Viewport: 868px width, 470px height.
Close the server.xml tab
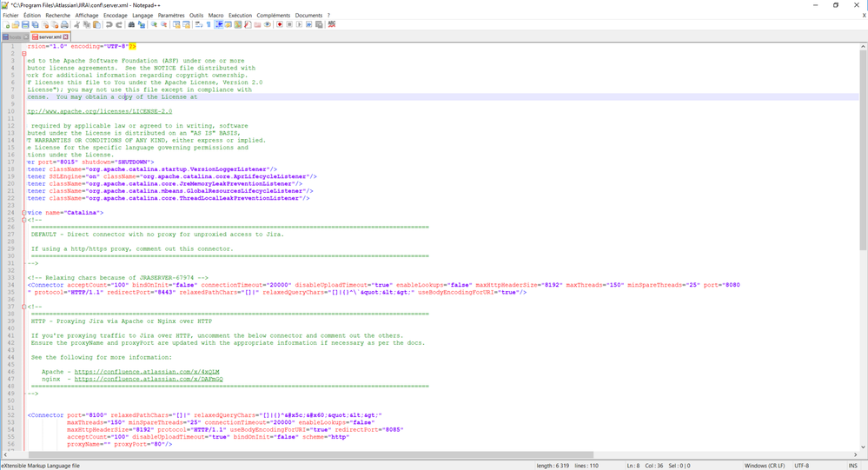(x=65, y=37)
